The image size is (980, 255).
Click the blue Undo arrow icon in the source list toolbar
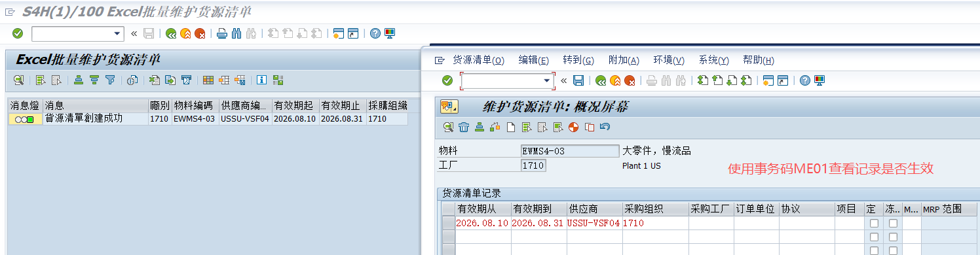(605, 127)
